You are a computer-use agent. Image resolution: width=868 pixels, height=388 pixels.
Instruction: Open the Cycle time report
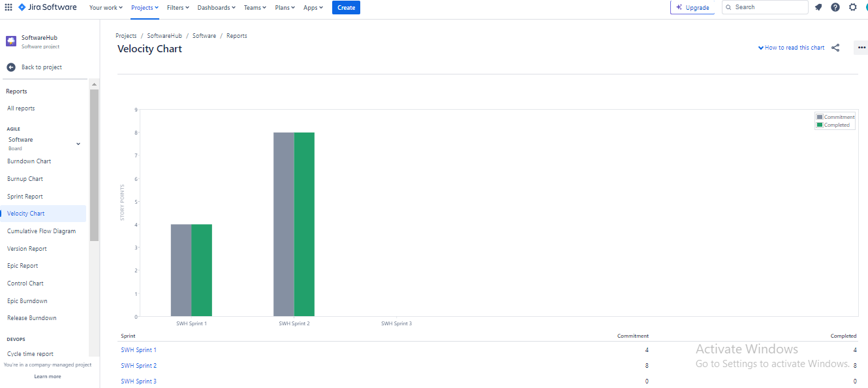[x=30, y=354]
